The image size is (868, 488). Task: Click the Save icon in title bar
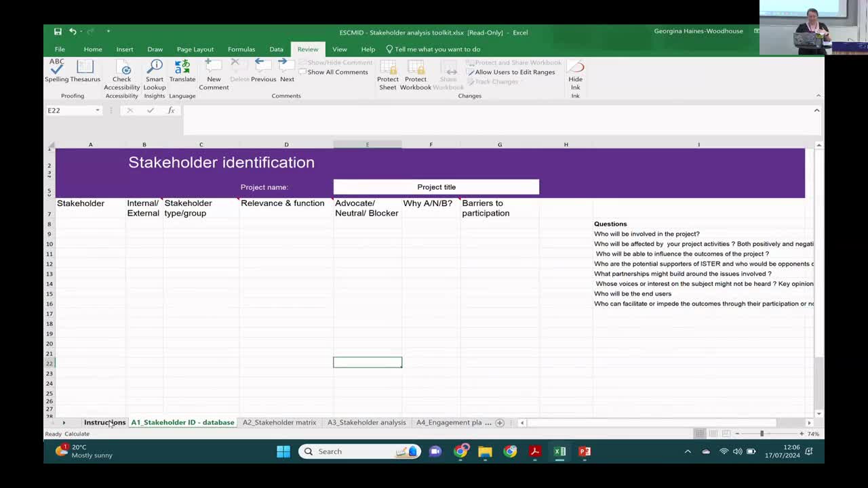tap(58, 32)
